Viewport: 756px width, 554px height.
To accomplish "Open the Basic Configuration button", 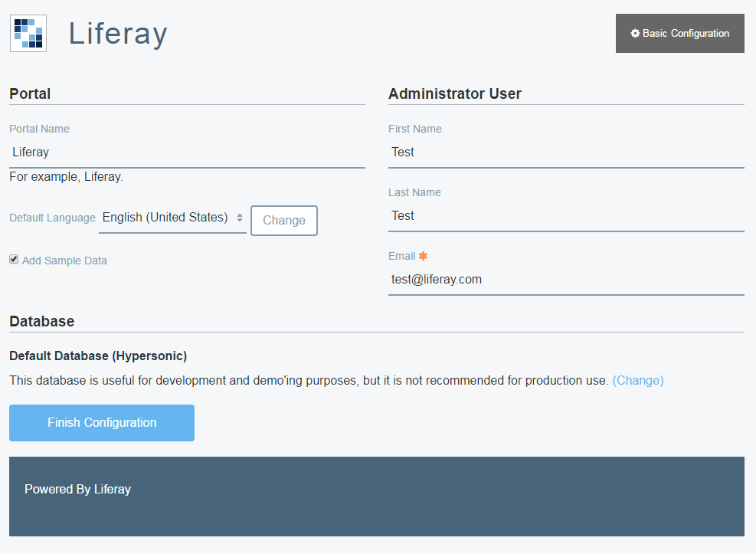I will [679, 34].
